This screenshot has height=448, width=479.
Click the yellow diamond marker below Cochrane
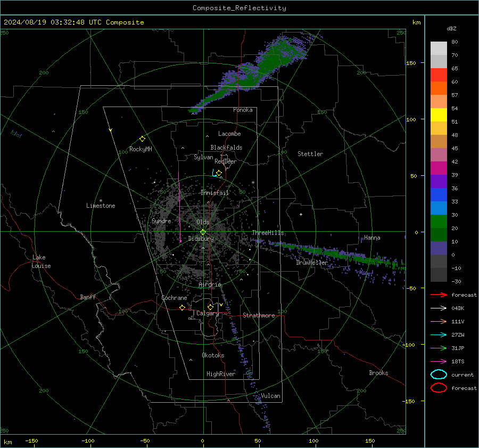tap(182, 307)
